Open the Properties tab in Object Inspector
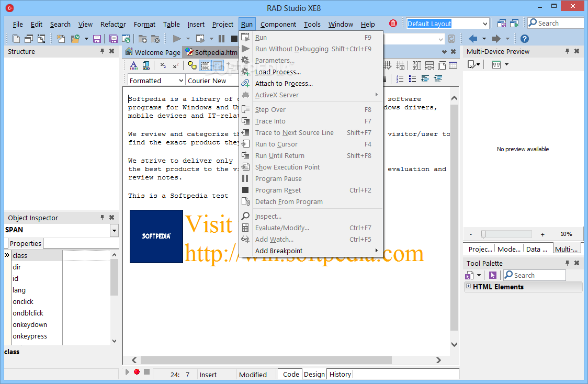 (x=25, y=243)
